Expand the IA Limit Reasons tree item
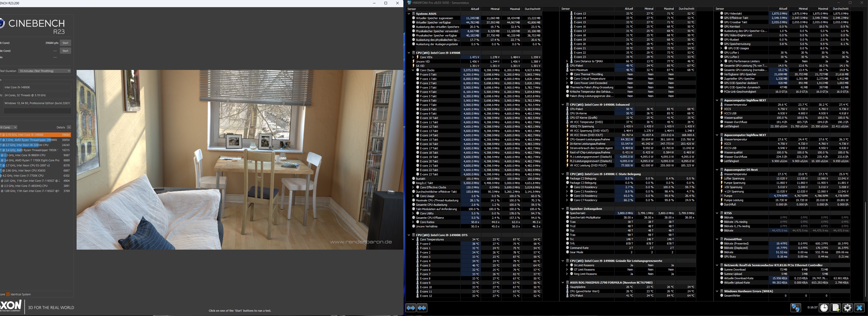This screenshot has width=868, height=316. coord(567,265)
